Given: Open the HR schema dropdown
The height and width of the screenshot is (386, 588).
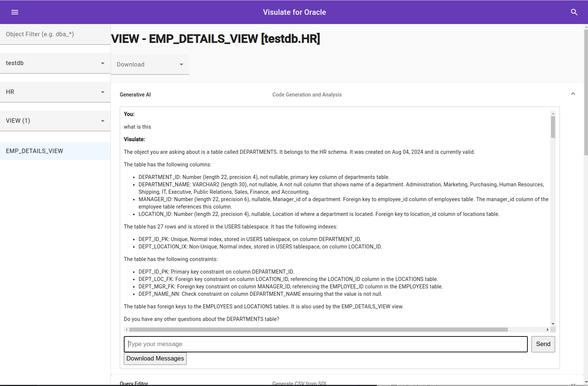Looking at the screenshot, I should click(55, 92).
